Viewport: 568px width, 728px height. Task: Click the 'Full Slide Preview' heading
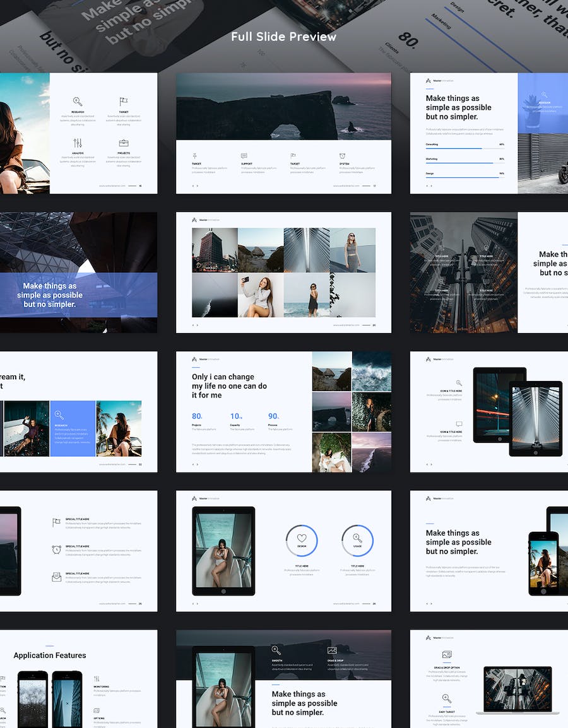(x=283, y=37)
